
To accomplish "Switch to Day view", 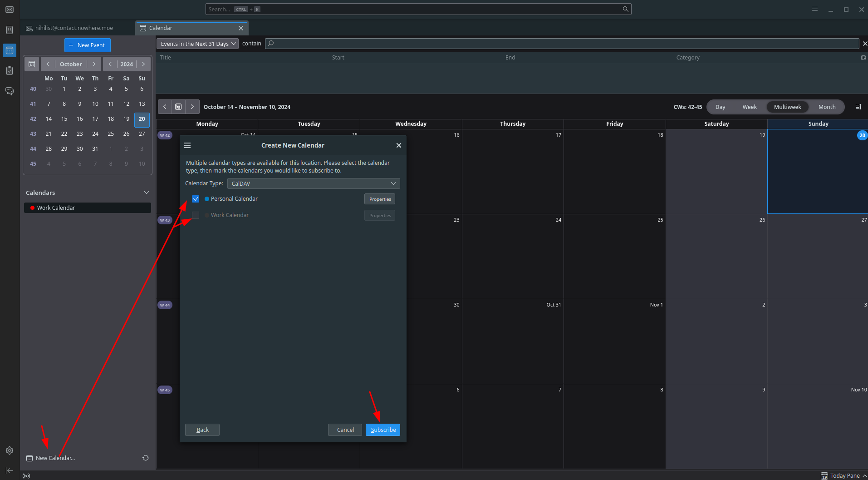I will [720, 107].
